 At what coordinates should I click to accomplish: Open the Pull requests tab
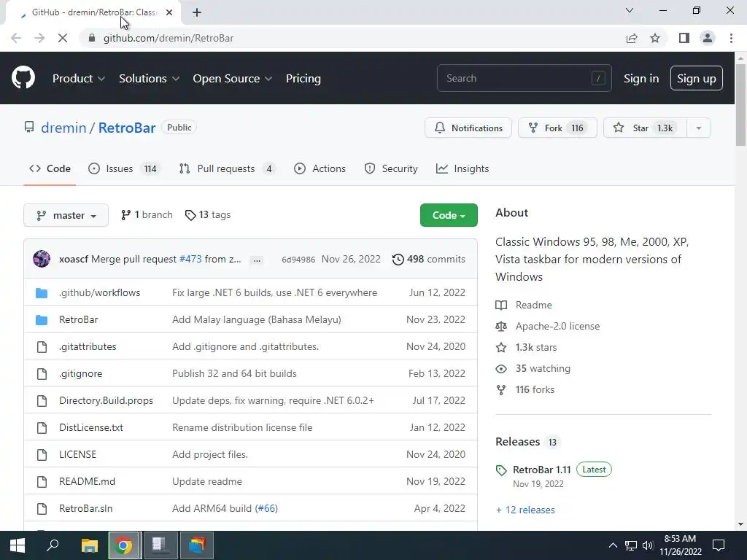click(x=227, y=168)
